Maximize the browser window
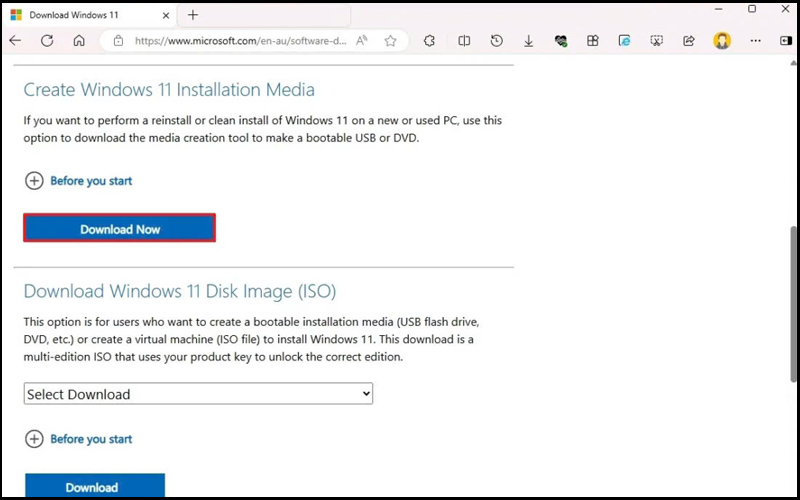The image size is (800, 500). click(x=752, y=9)
